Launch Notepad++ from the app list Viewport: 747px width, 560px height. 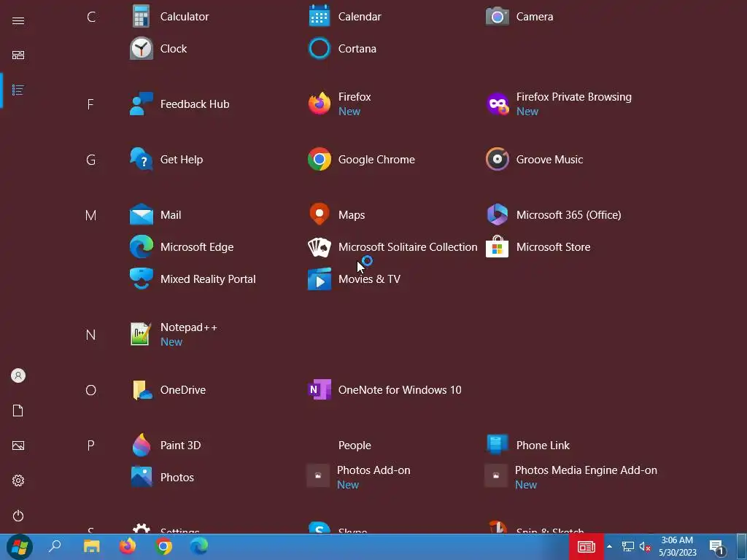pos(141,334)
